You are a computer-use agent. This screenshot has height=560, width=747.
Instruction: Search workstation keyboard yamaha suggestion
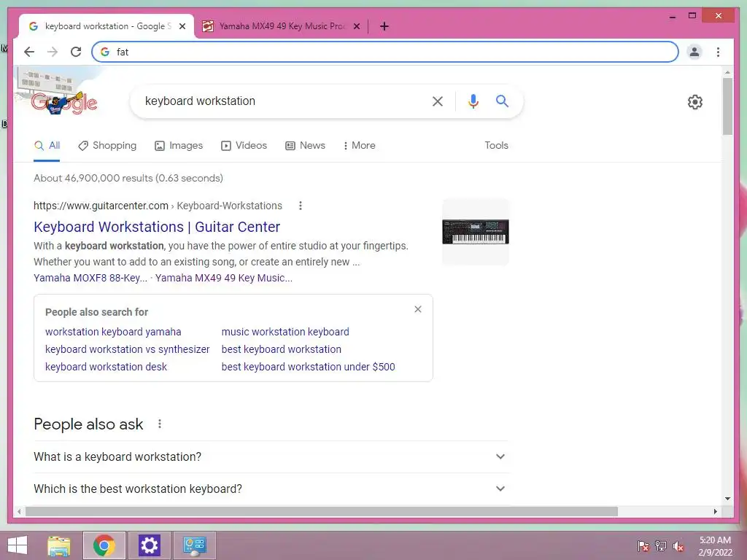(113, 332)
